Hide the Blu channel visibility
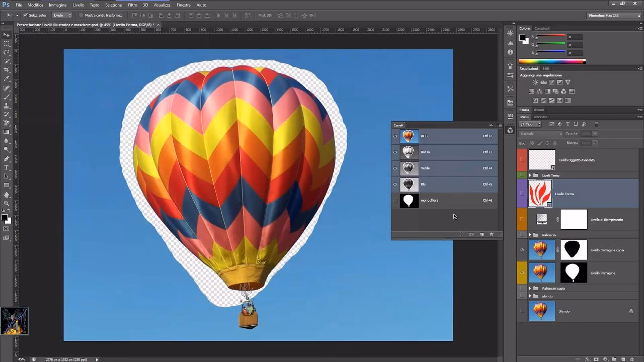Screen dimensions: 644x362 [x=395, y=185]
